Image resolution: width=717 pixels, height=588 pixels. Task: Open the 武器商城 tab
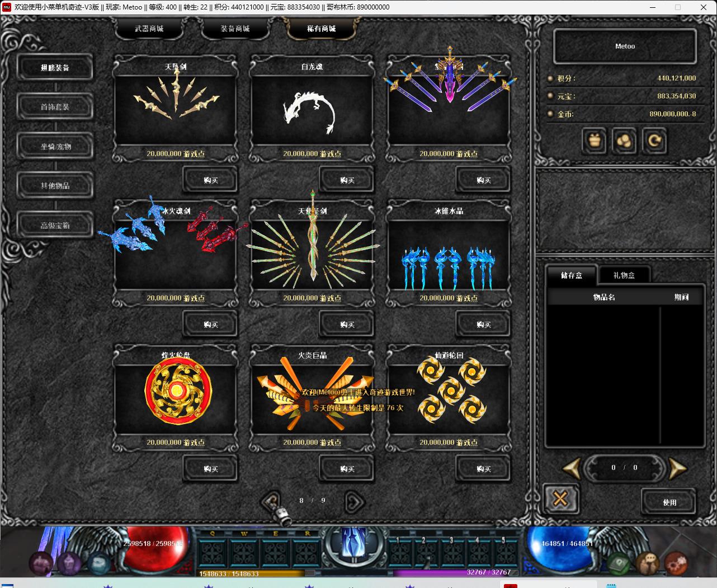pyautogui.click(x=149, y=29)
